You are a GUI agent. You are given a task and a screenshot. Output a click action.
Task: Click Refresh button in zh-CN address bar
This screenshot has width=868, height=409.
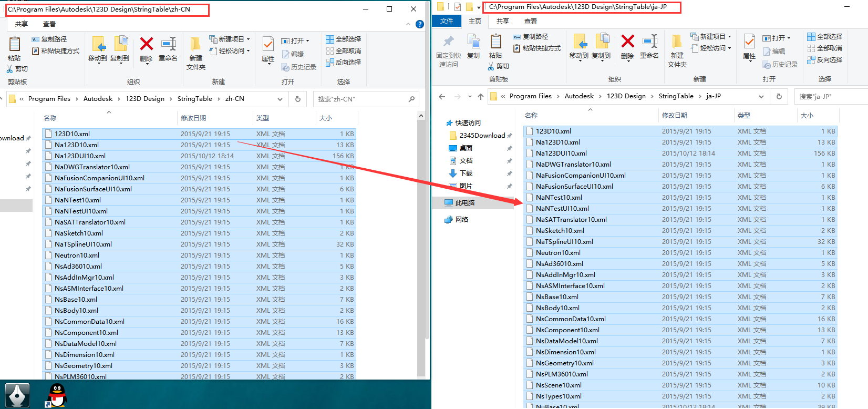pos(297,99)
